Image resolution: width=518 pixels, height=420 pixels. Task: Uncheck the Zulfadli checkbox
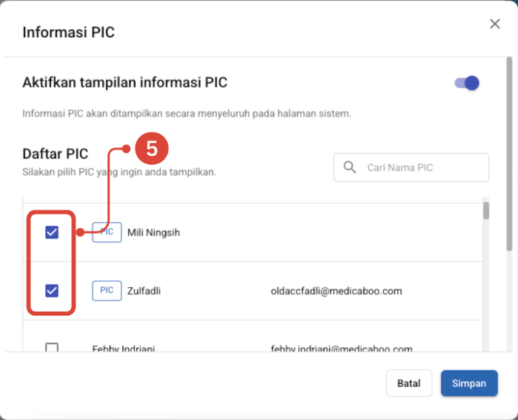[x=52, y=291]
